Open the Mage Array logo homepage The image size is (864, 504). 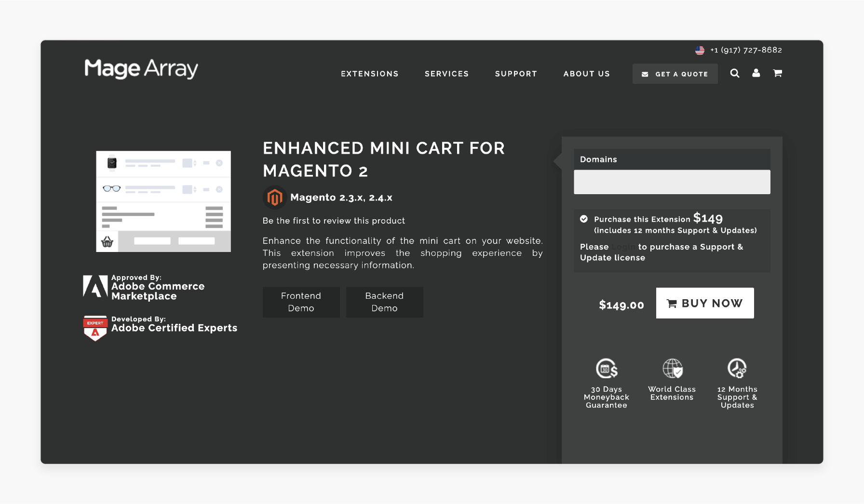141,69
